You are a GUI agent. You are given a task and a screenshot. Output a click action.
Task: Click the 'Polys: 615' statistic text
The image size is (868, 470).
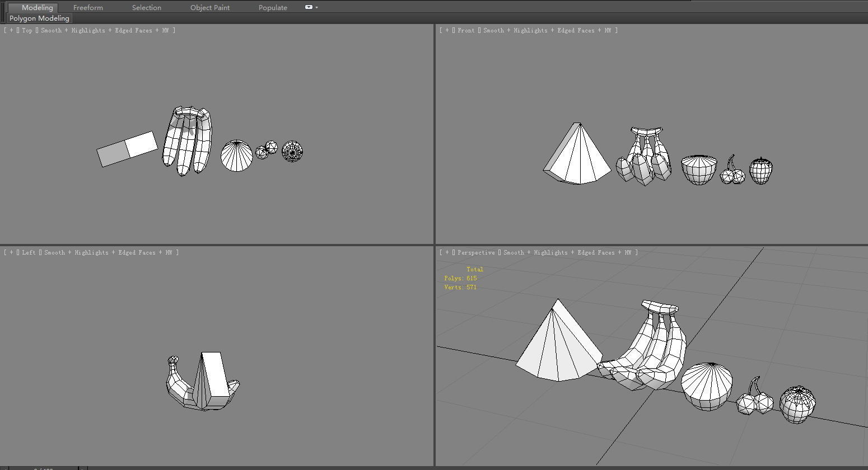pos(460,279)
